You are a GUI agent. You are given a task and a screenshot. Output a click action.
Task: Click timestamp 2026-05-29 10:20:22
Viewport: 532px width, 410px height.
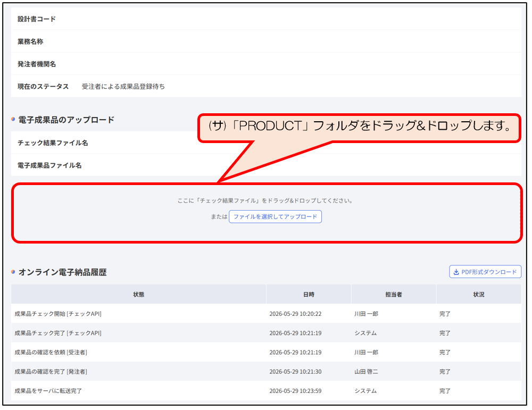[295, 314]
